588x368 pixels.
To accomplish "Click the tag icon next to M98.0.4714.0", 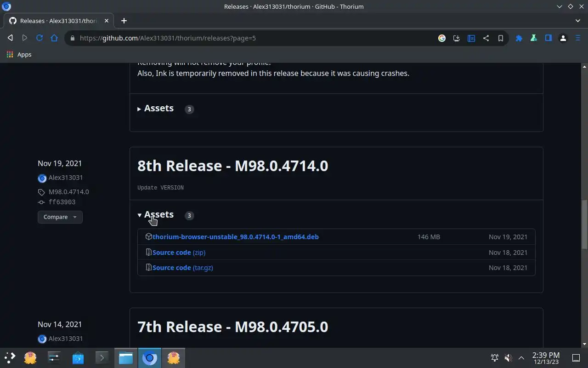I will 42,192.
